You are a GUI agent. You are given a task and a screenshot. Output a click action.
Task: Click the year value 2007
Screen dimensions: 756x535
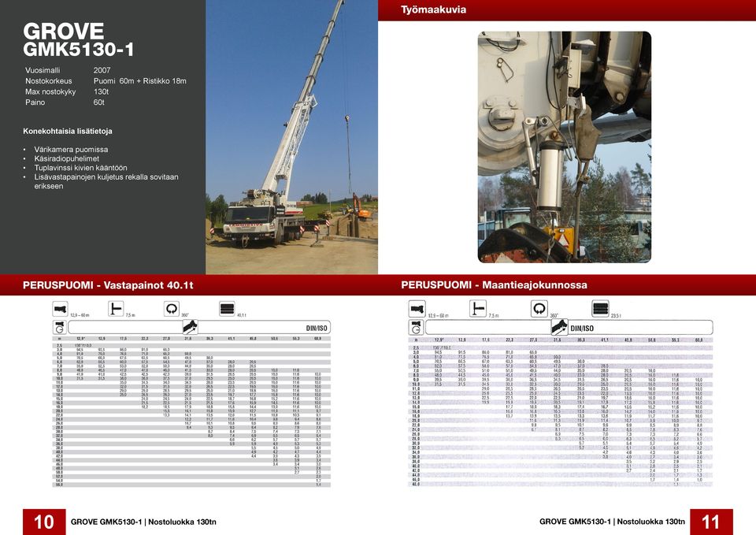[x=102, y=70]
